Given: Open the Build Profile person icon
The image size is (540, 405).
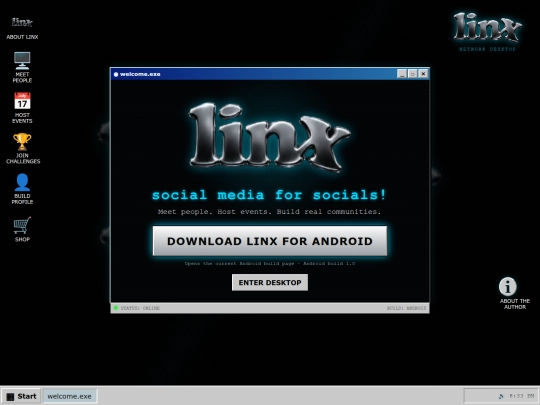Looking at the screenshot, I should (x=22, y=189).
